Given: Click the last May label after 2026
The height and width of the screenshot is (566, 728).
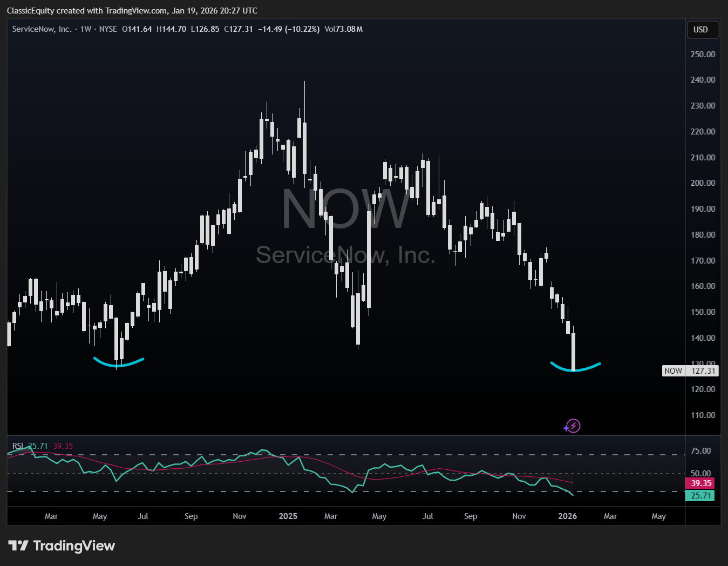Looking at the screenshot, I should [659, 516].
